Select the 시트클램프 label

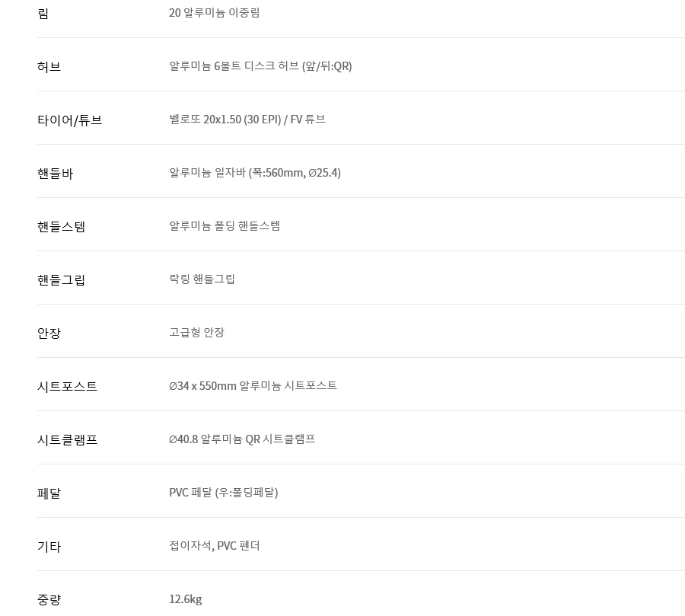(67, 440)
